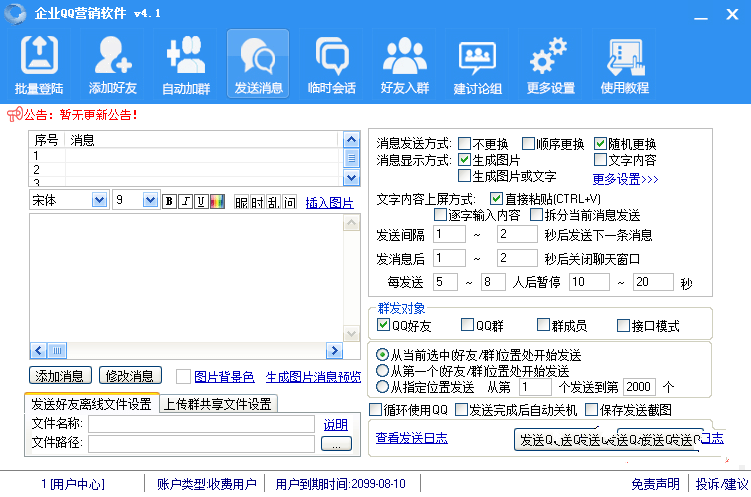Open the 插入图片 link

[x=330, y=203]
